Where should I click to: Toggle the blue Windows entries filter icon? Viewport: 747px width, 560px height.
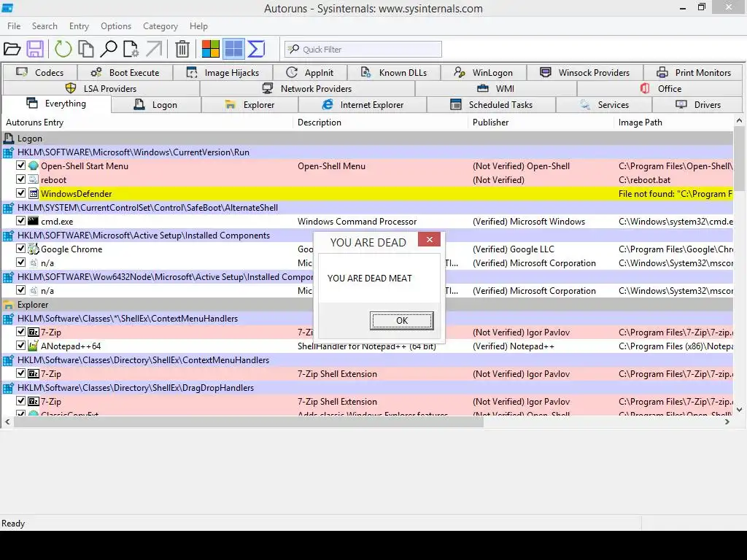pos(233,49)
